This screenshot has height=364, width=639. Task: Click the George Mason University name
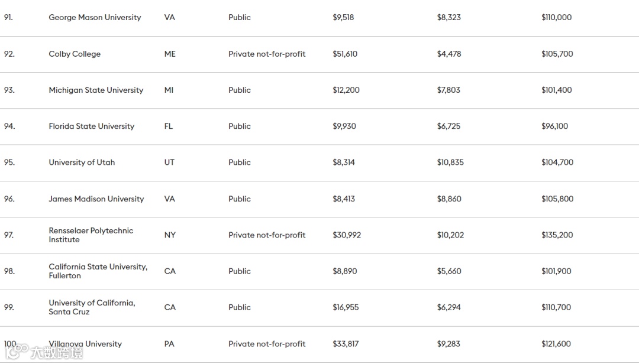pyautogui.click(x=95, y=18)
